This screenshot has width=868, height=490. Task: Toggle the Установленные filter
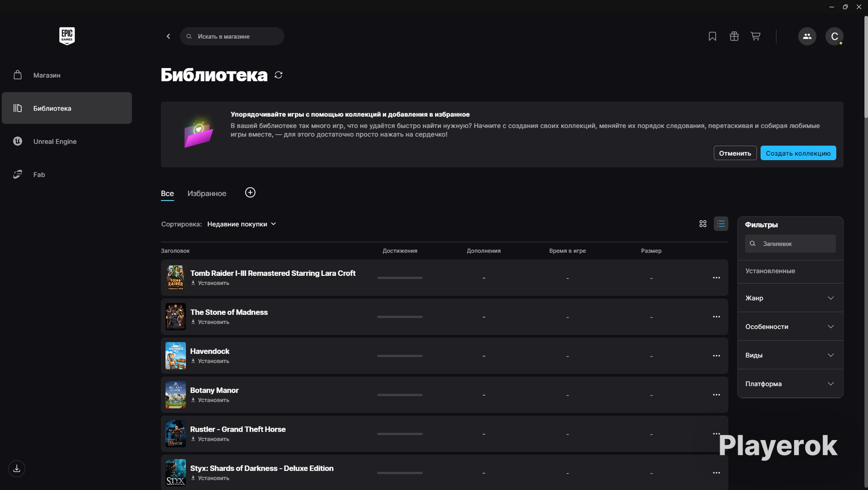pos(790,271)
